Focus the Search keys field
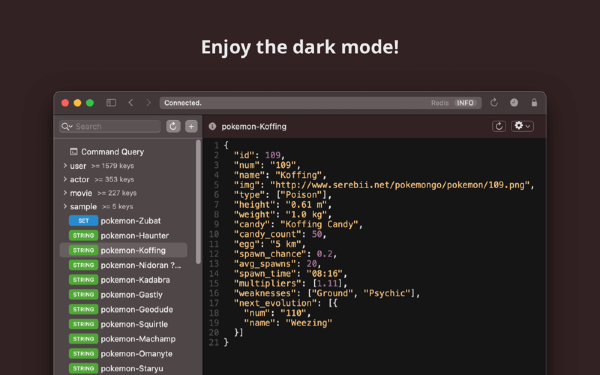600x375 pixels. [x=110, y=126]
